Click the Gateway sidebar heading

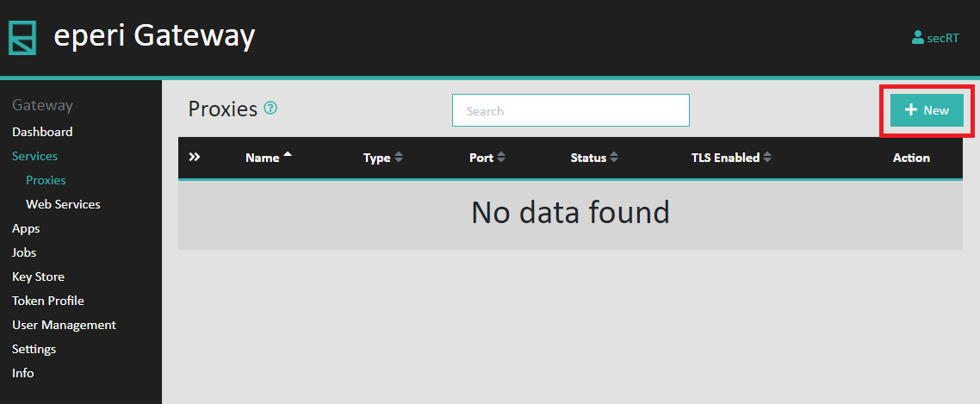[42, 106]
